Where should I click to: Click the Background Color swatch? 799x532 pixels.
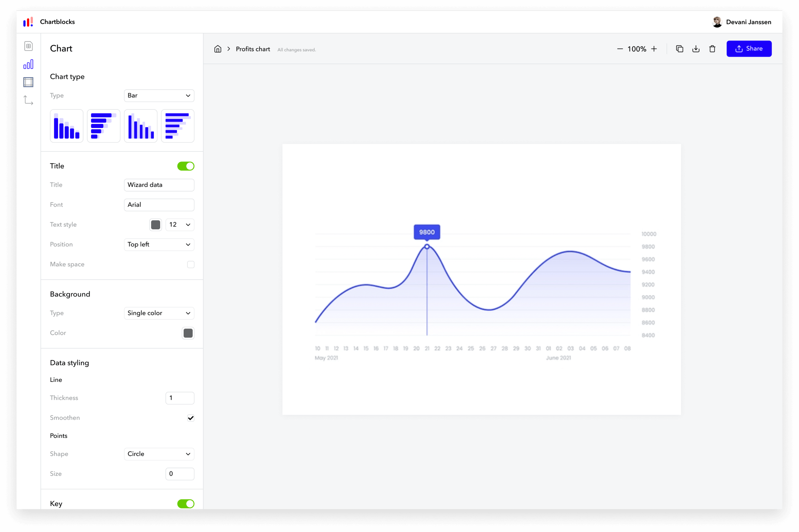click(x=189, y=333)
